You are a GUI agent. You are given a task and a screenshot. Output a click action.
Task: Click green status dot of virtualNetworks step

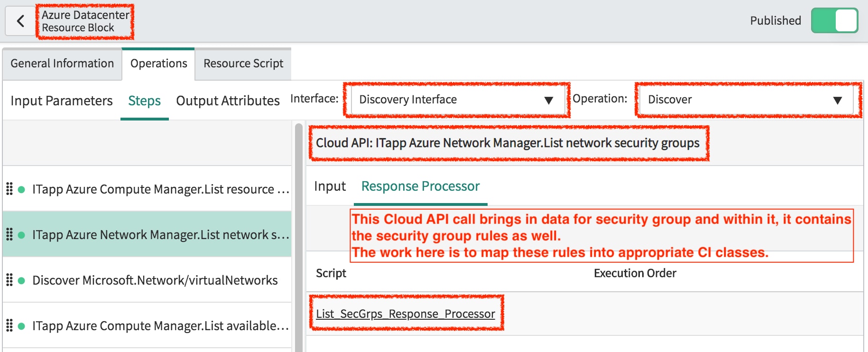pyautogui.click(x=21, y=281)
